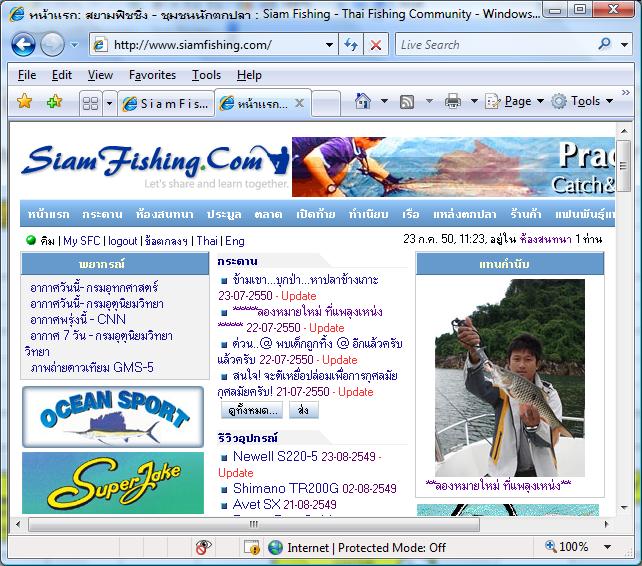
Task: Open เรือ in site navigation
Action: click(x=411, y=214)
